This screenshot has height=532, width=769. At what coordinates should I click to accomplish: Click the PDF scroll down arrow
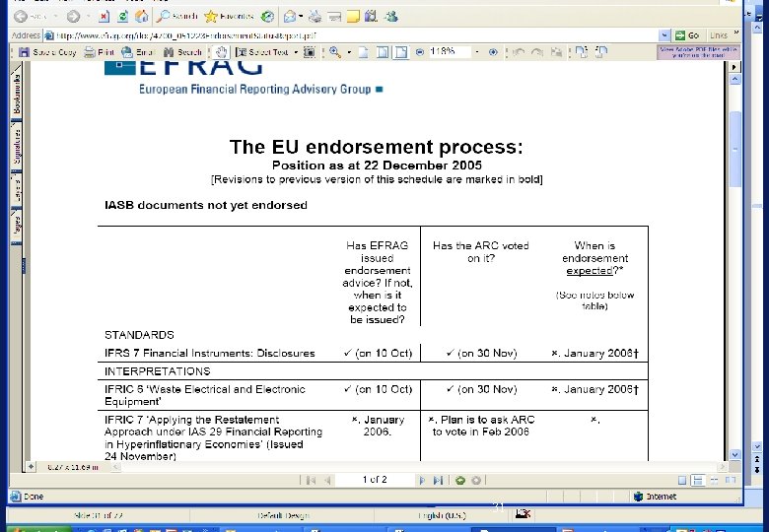pos(734,454)
